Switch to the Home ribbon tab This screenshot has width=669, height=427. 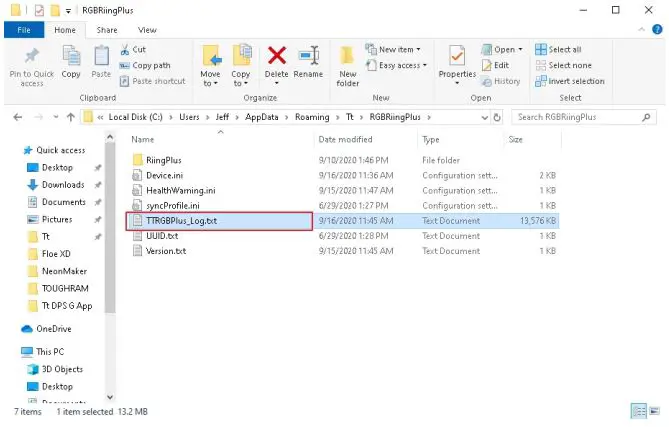pyautogui.click(x=65, y=30)
